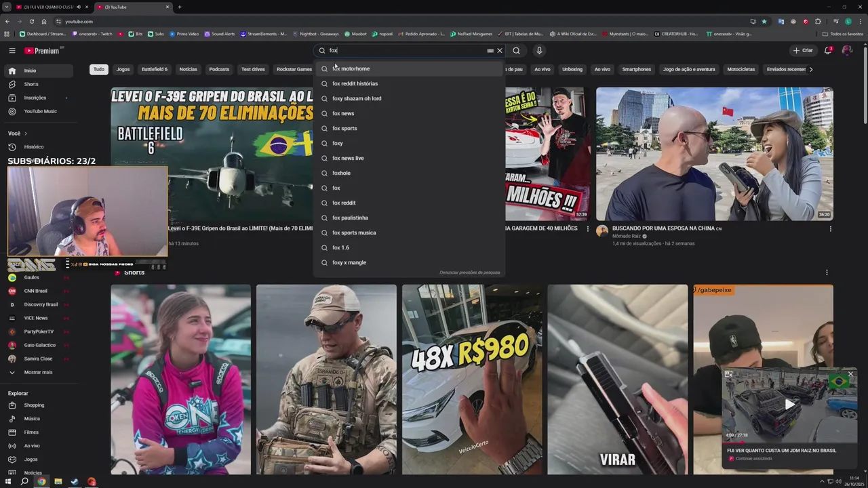This screenshot has width=868, height=488.
Task: Open Shopping in Explorar
Action: point(38,405)
